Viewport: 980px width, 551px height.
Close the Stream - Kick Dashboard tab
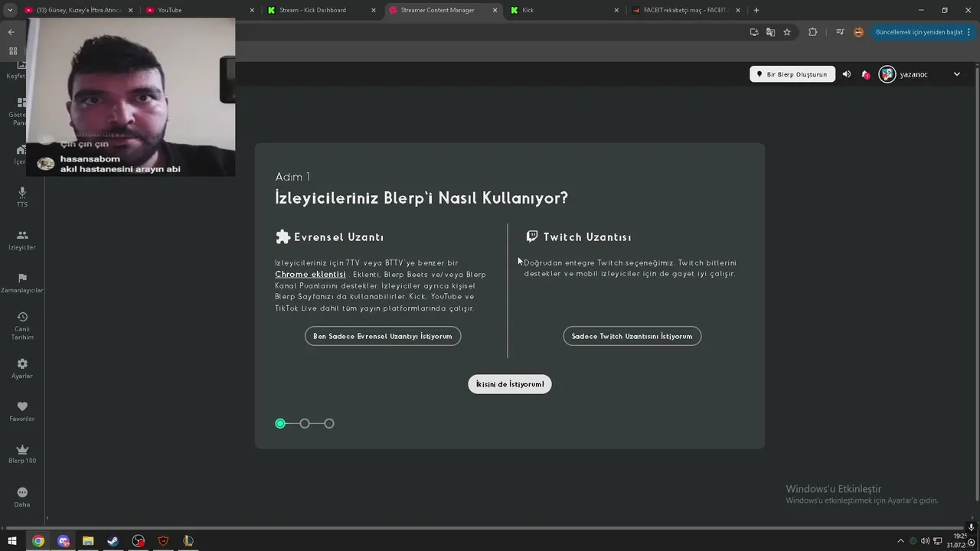pyautogui.click(x=374, y=10)
